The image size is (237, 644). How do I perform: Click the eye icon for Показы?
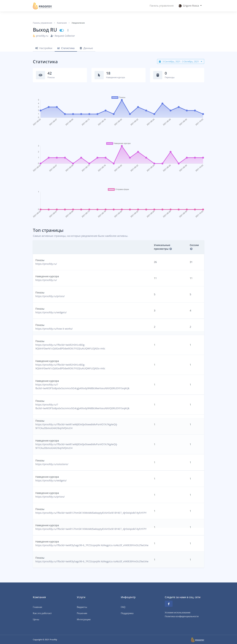point(40,75)
